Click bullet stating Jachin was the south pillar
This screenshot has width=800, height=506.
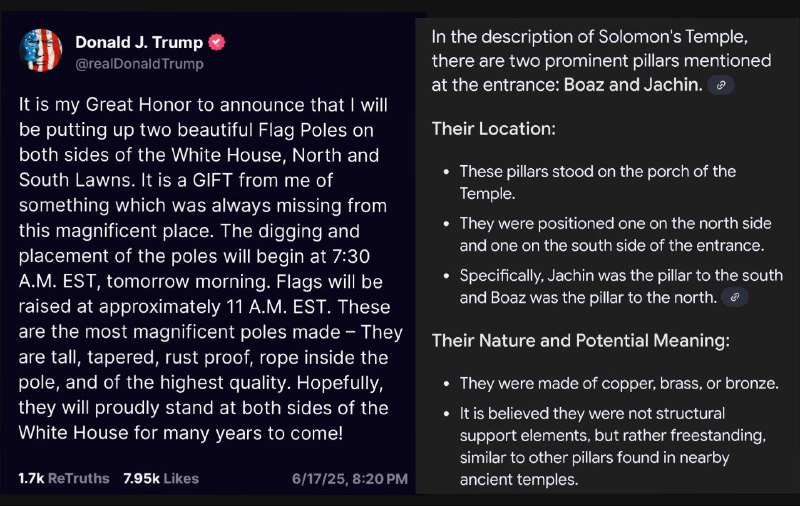click(x=621, y=287)
